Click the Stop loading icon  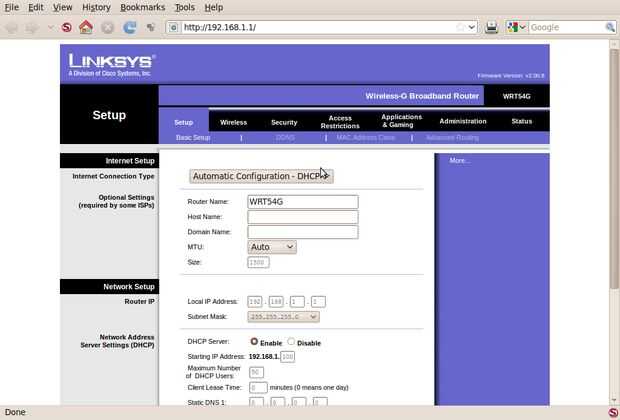pos(108,27)
